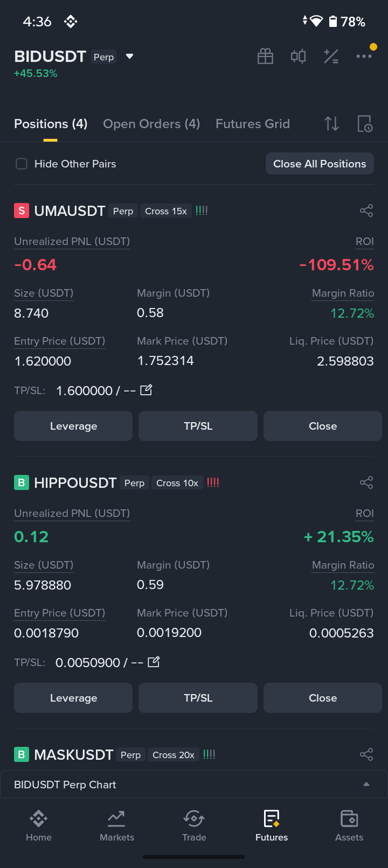Screen dimensions: 388x868
Task: Open Futures in bottom navigation
Action: 272,825
